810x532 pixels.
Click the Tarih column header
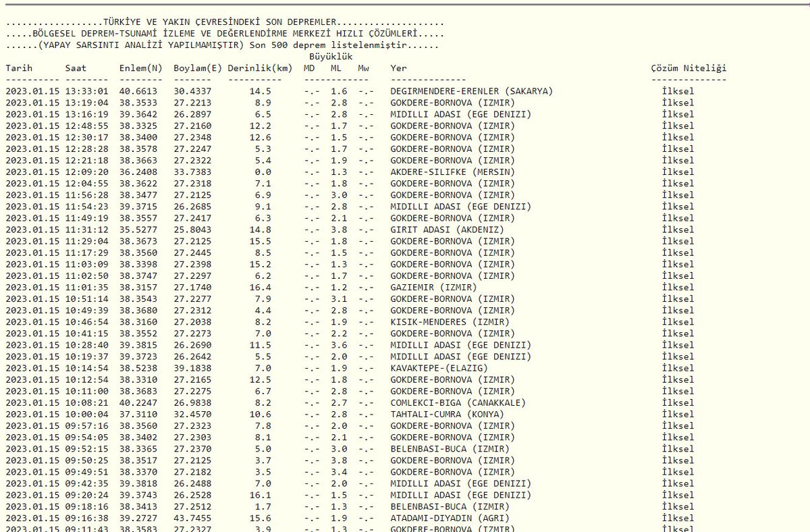pyautogui.click(x=20, y=68)
